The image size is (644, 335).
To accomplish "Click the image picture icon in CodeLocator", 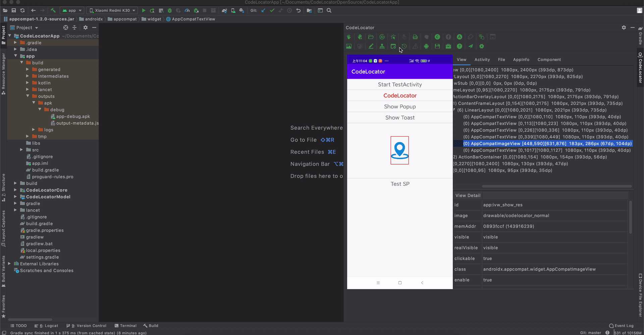I will [x=349, y=47].
